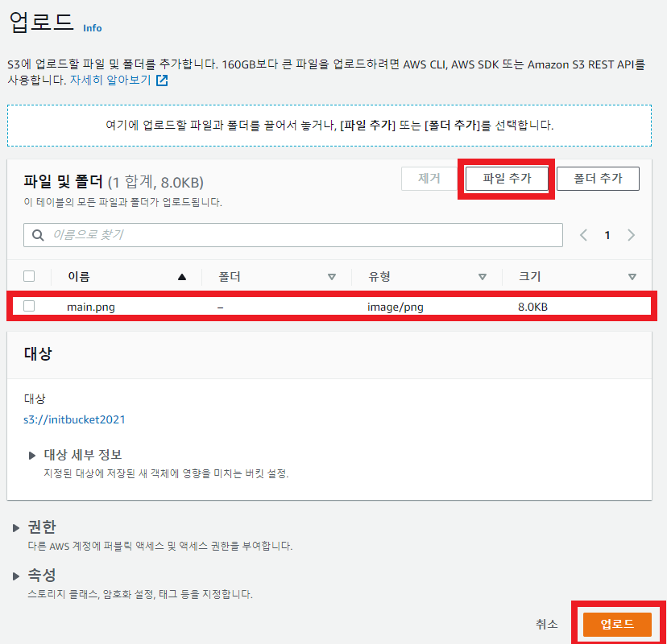Click the 이름 column header
Viewport: 667px width, 644px height.
click(79, 277)
